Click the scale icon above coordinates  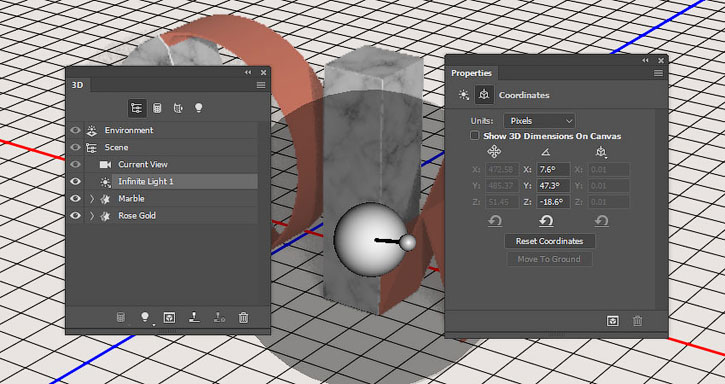[601, 152]
